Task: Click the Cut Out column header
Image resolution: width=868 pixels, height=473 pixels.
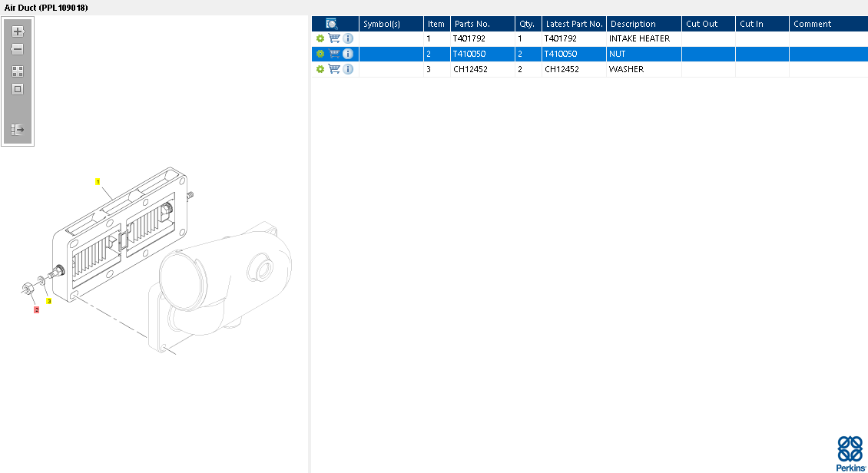Action: [708, 24]
